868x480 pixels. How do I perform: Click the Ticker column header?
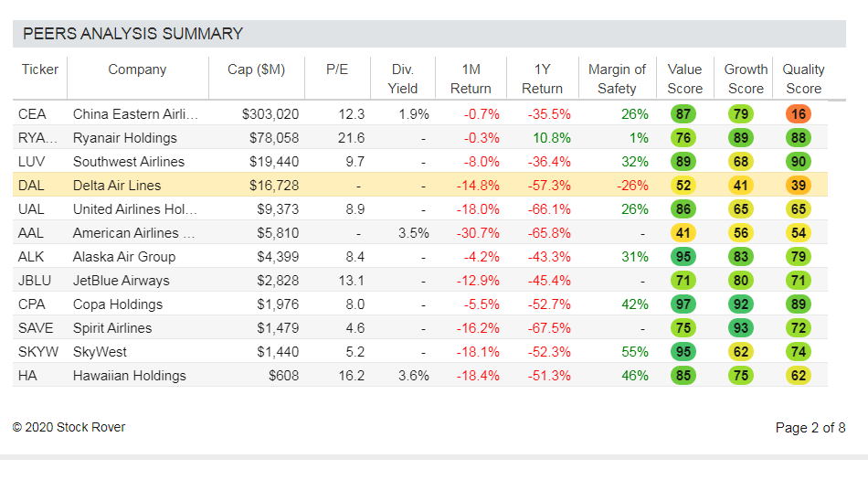(40, 69)
